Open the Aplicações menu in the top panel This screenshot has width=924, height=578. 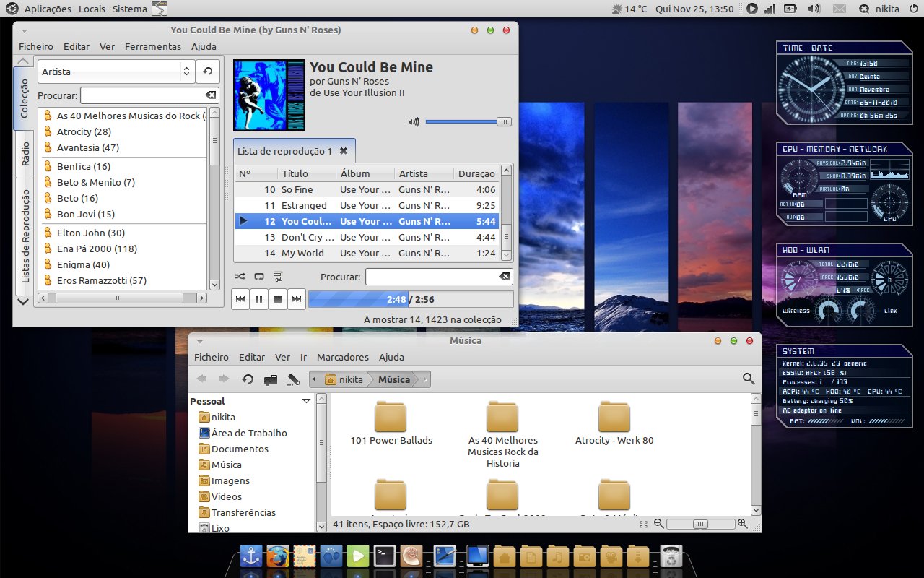click(x=48, y=9)
